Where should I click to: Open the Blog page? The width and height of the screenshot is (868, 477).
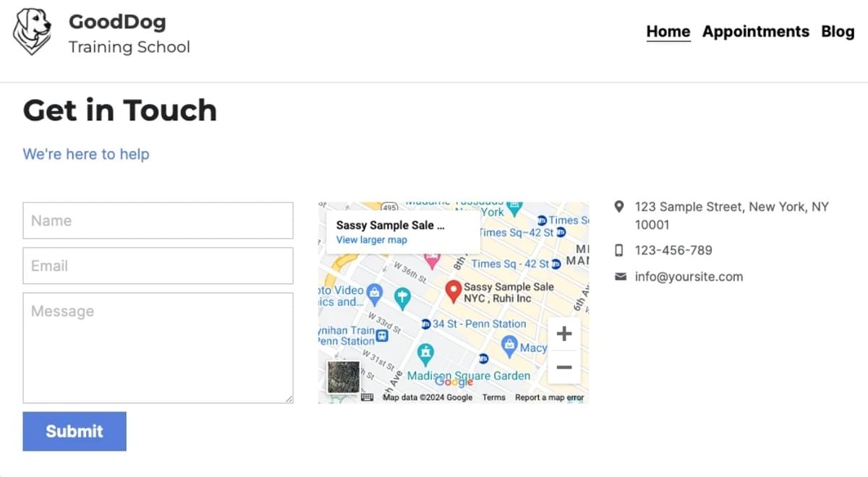pos(838,32)
